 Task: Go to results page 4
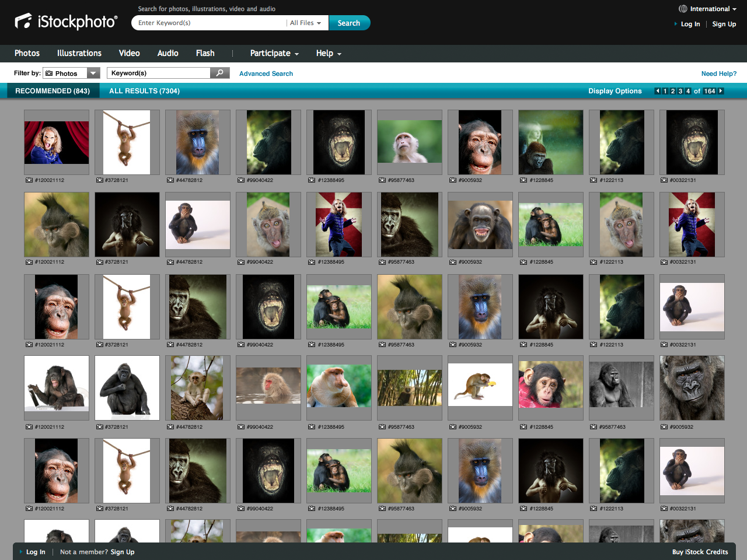point(688,91)
